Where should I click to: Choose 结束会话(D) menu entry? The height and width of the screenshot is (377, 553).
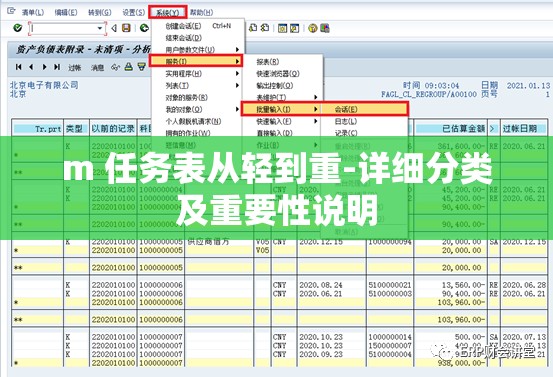click(184, 38)
